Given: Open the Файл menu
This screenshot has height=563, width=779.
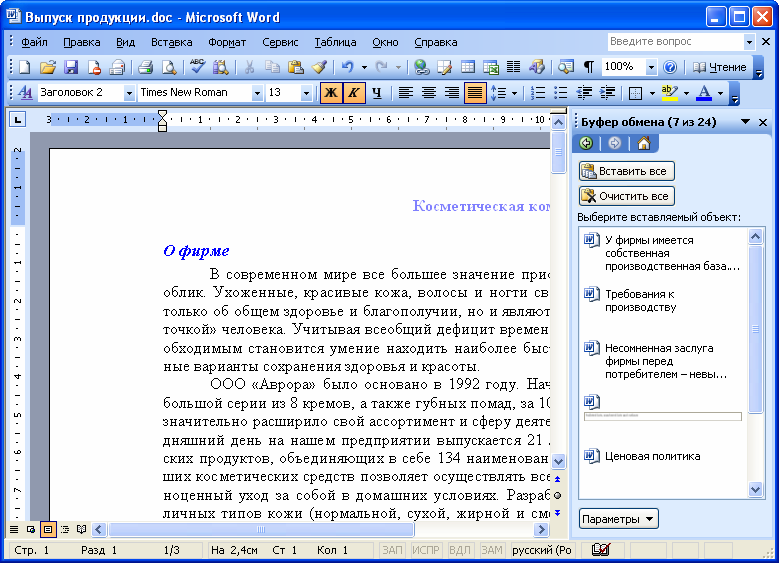Looking at the screenshot, I should click(x=34, y=42).
